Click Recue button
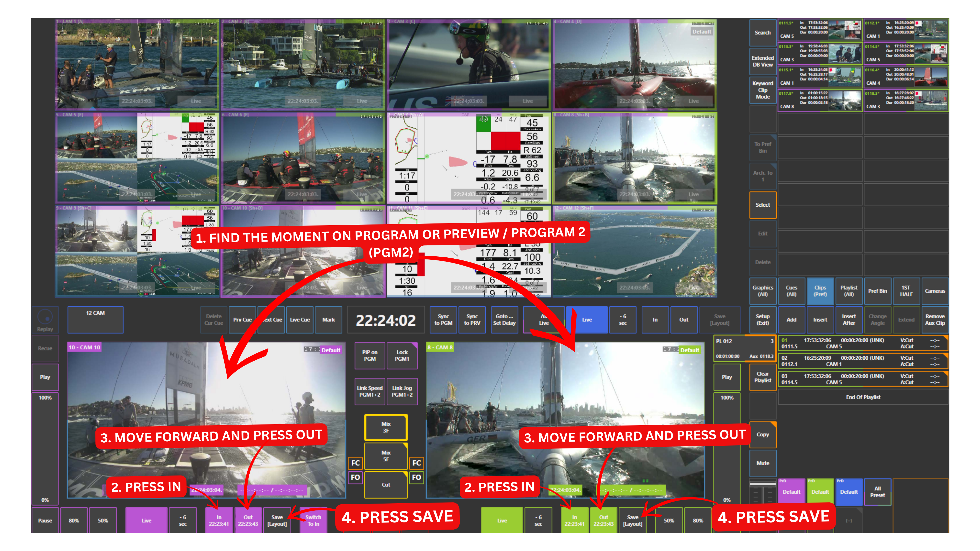980x551 pixels. [x=45, y=348]
